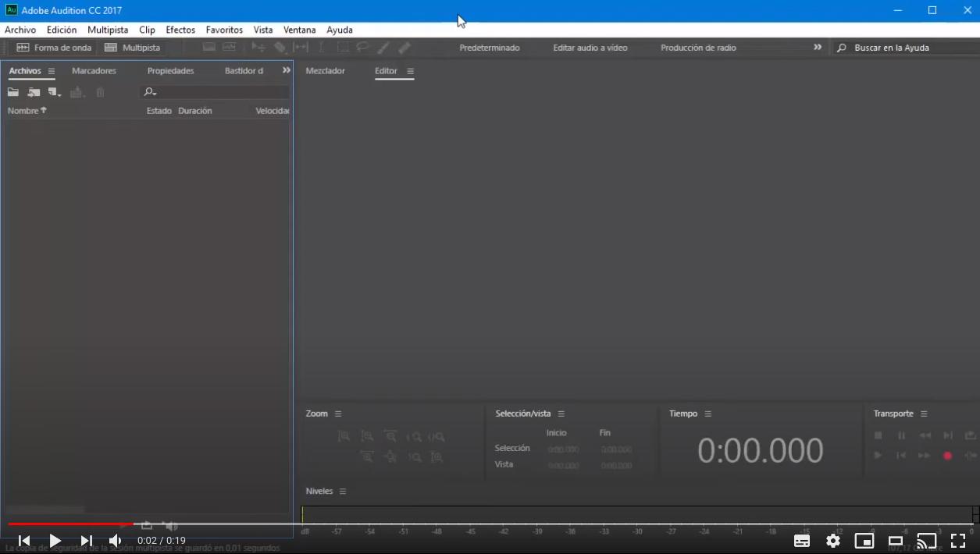
Task: Skip to next video button
Action: pyautogui.click(x=87, y=540)
